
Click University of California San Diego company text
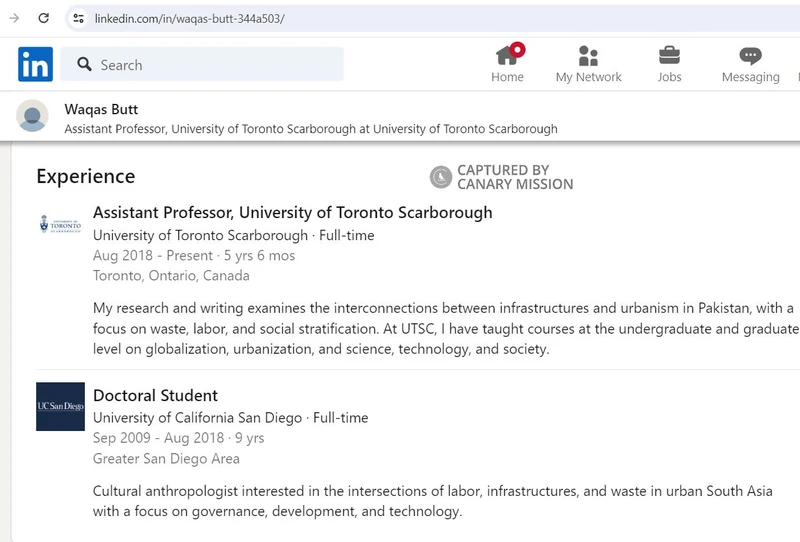click(x=197, y=417)
